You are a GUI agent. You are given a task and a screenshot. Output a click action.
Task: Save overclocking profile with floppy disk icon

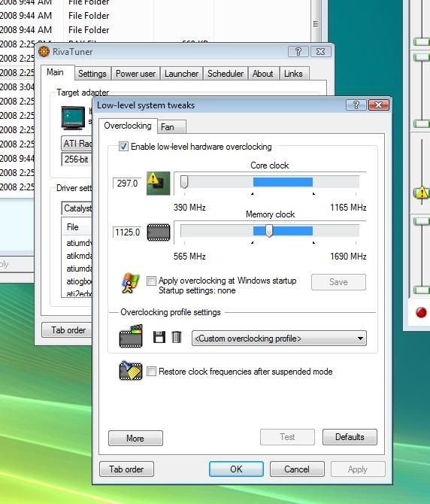pyautogui.click(x=159, y=337)
